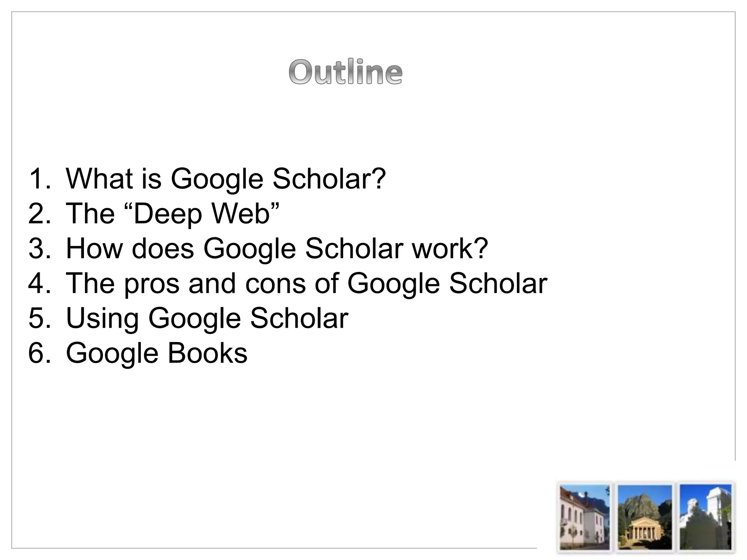Click the list number "1."
This screenshot has height=560, width=747.
(39, 178)
